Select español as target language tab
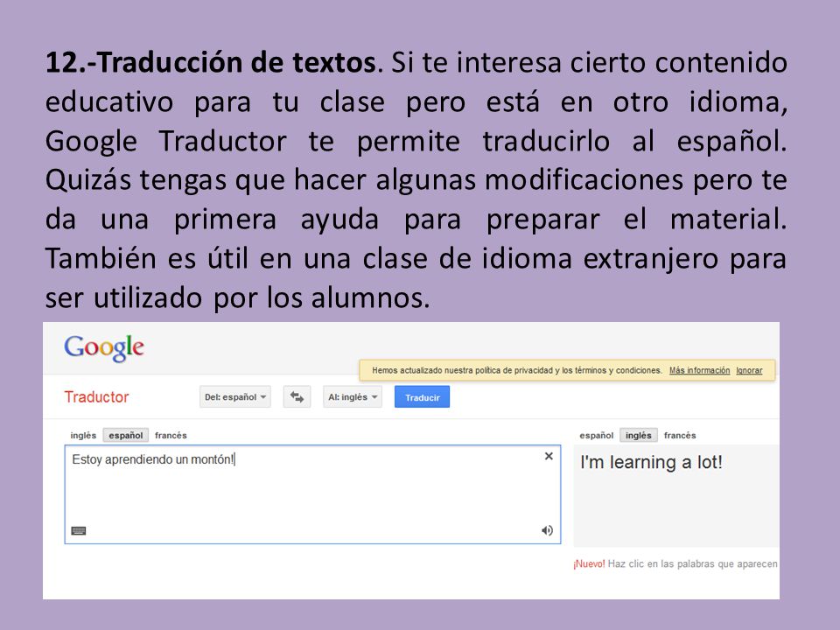Screen dimensions: 840x630 [596, 435]
